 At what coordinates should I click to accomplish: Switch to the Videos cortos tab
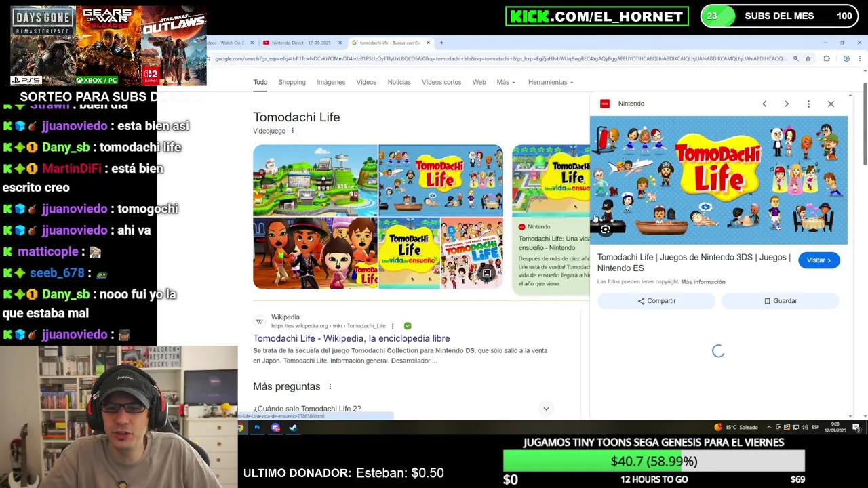coord(441,82)
